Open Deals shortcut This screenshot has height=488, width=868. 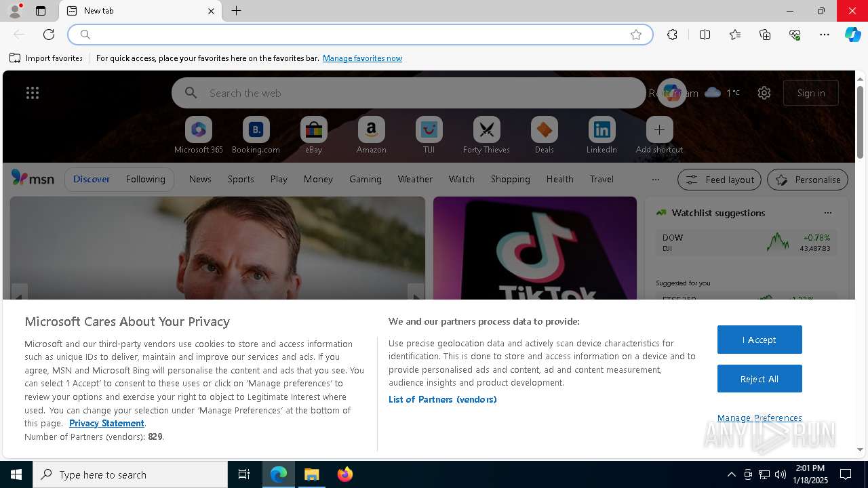click(x=545, y=135)
